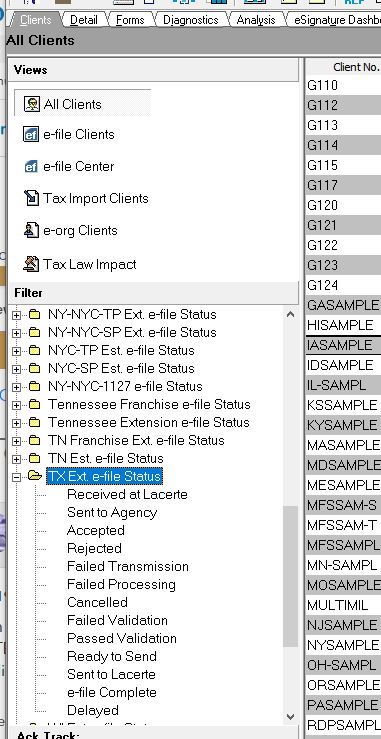Switch to the Detail tab
The width and height of the screenshot is (381, 739).
tap(83, 20)
